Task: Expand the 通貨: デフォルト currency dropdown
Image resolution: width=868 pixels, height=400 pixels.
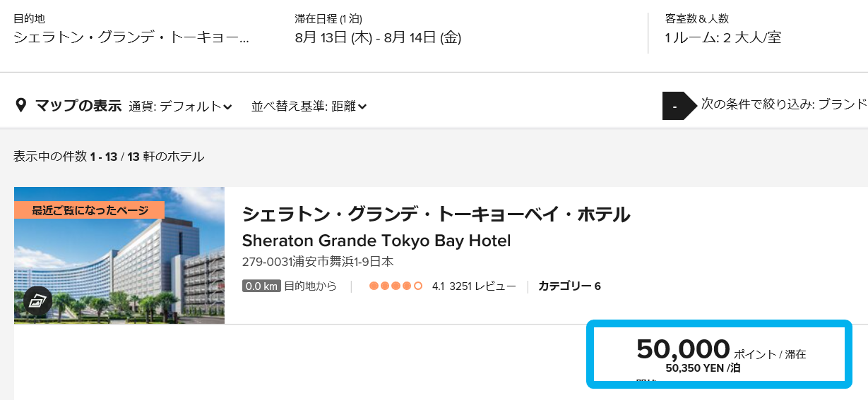Action: click(x=180, y=107)
